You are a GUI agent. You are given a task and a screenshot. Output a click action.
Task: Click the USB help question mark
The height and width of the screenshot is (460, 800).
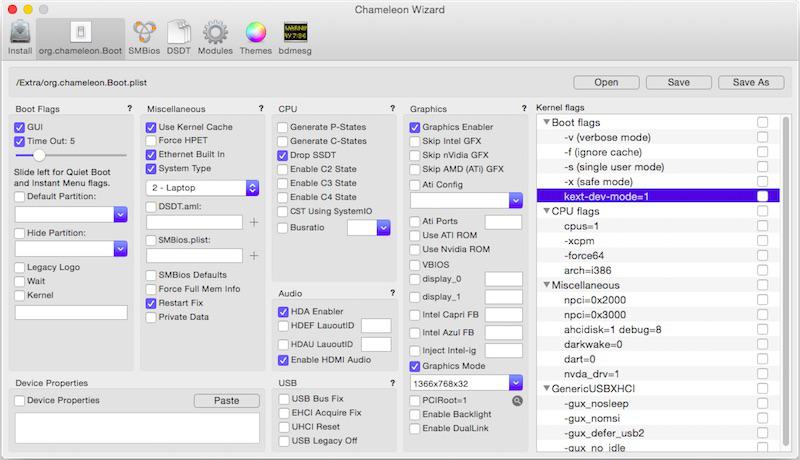[392, 382]
